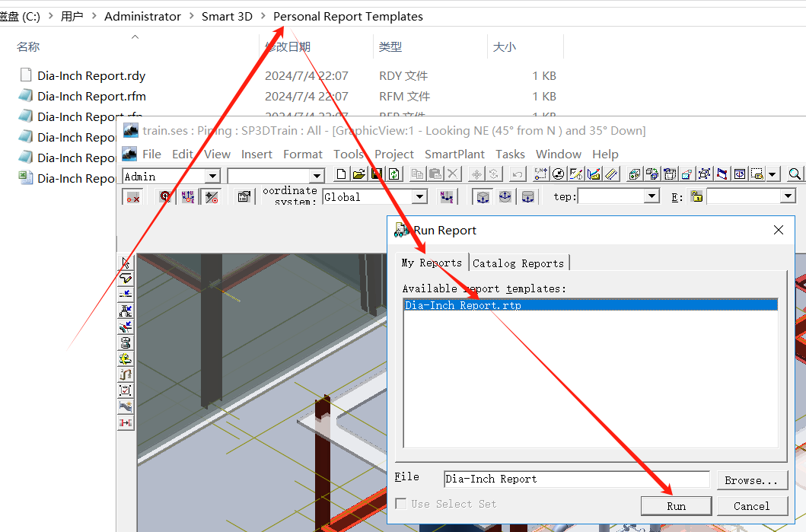Expand breadcrumb chevron after Smart 3D
This screenshot has height=532, width=806.
[263, 16]
